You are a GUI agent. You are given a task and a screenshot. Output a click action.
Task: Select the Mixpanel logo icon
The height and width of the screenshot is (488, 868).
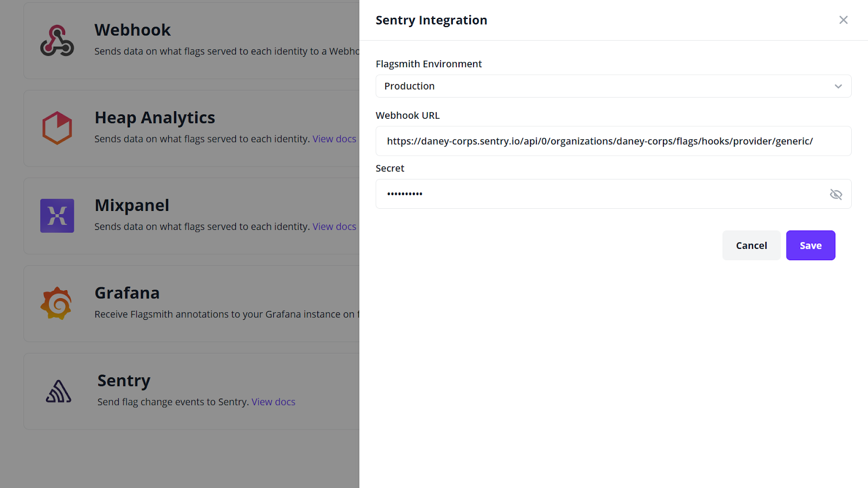[57, 216]
